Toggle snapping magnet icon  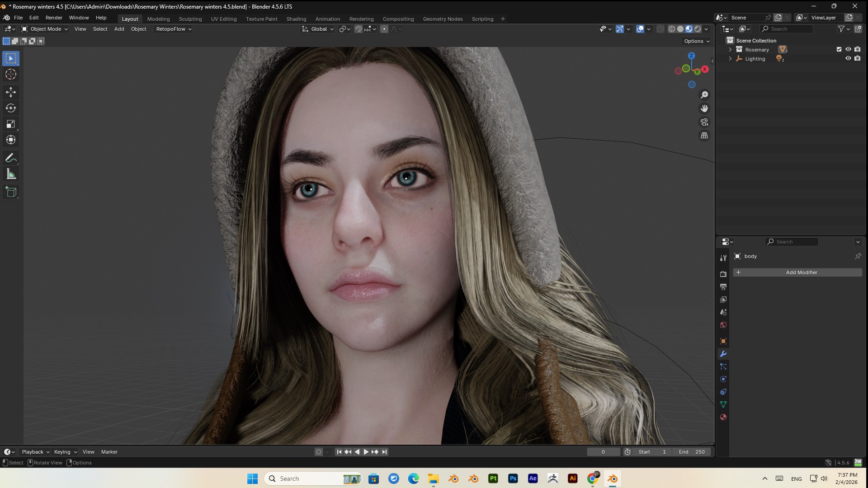click(x=358, y=29)
